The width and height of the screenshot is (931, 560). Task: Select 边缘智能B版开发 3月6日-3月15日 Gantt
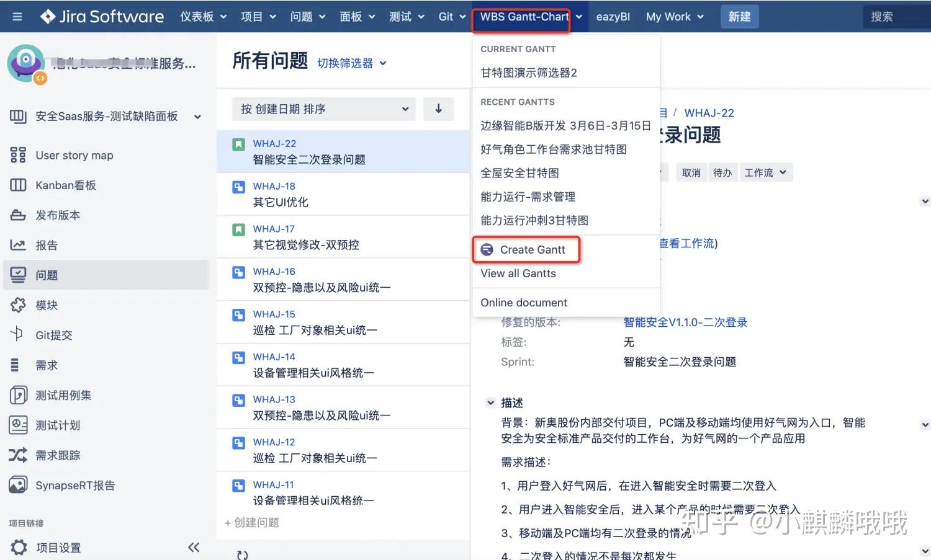tap(566, 125)
